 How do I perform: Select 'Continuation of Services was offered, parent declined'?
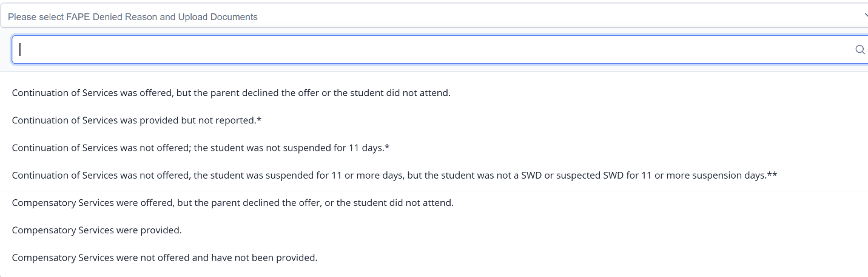(x=231, y=93)
